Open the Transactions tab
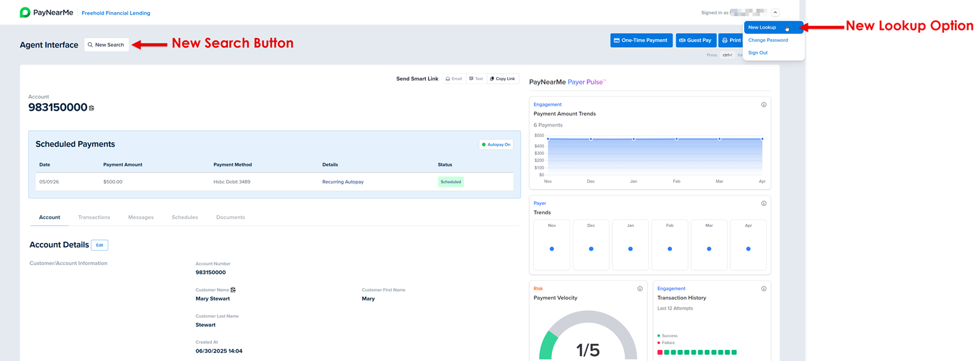The image size is (980, 361). pos(94,217)
